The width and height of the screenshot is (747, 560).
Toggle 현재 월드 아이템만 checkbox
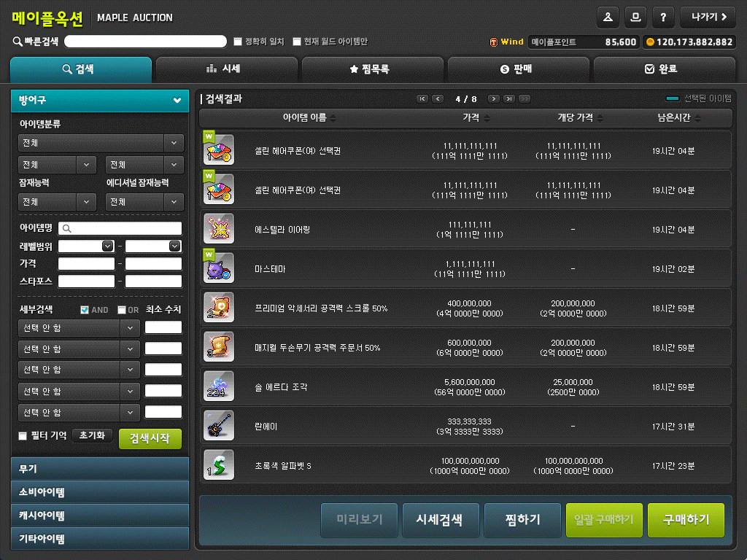297,42
